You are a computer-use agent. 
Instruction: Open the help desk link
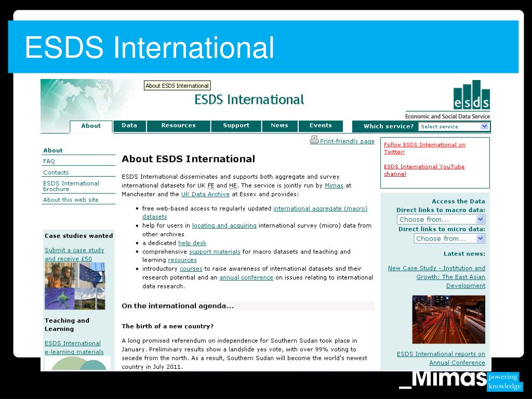[x=192, y=243]
